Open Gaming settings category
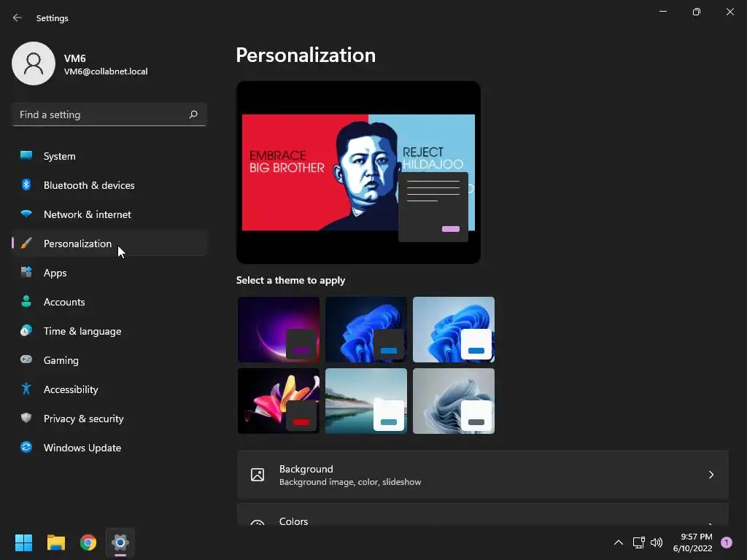 [x=109, y=360]
